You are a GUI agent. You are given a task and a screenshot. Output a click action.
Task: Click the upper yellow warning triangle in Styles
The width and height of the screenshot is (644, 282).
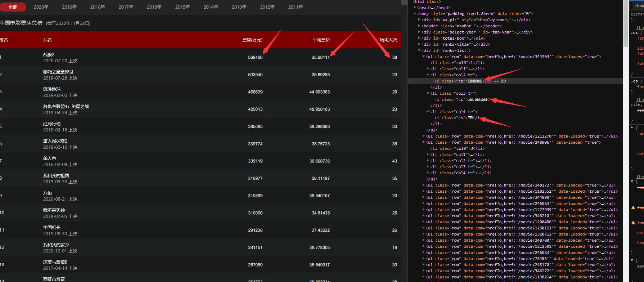[x=633, y=207]
